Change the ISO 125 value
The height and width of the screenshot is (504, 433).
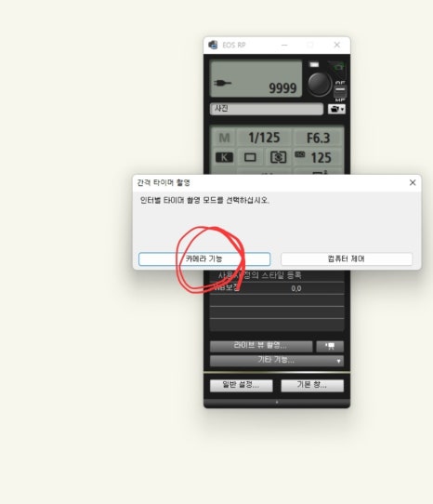[318, 157]
